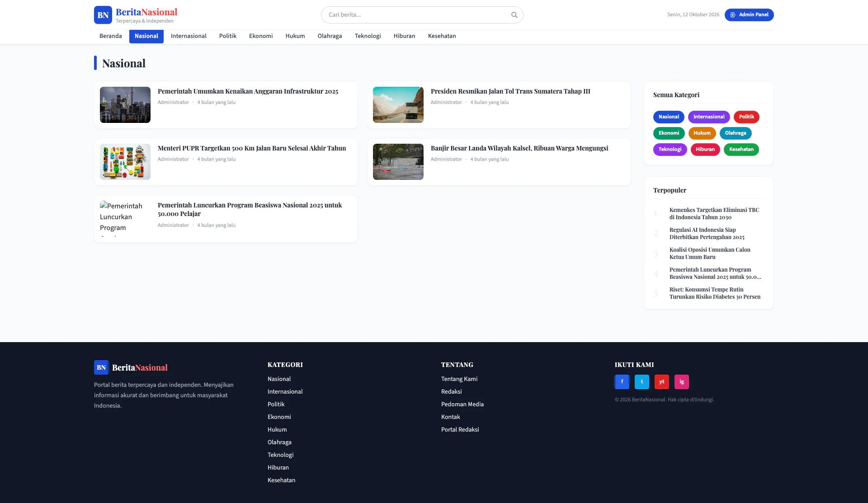The height and width of the screenshot is (503, 868).
Task: Click footer Internasional category link
Action: [x=285, y=392]
